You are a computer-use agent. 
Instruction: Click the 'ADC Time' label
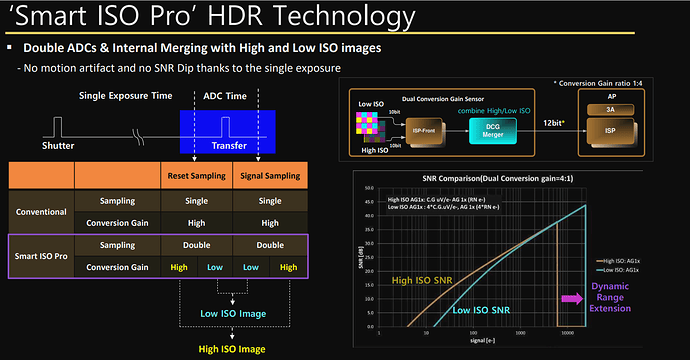(x=225, y=96)
